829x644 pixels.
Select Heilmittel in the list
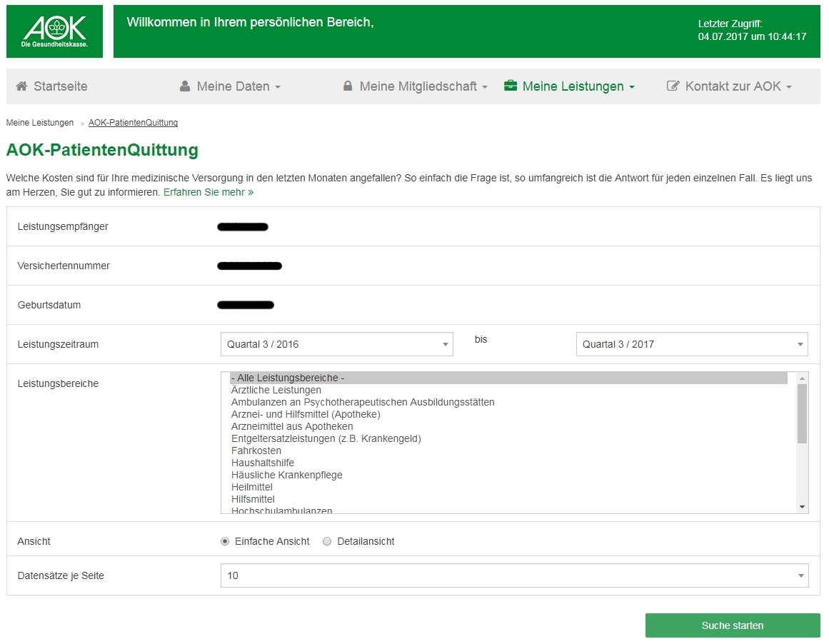(x=508, y=488)
